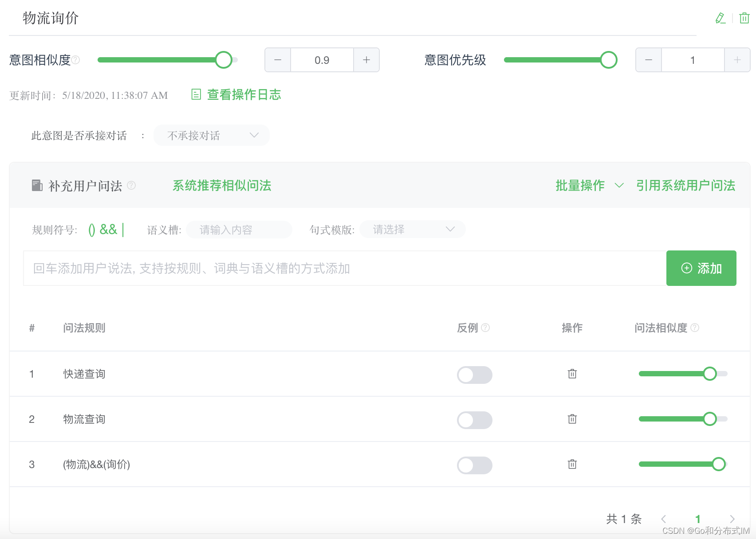Click the help icon next to 问法相似度 header

pos(695,328)
